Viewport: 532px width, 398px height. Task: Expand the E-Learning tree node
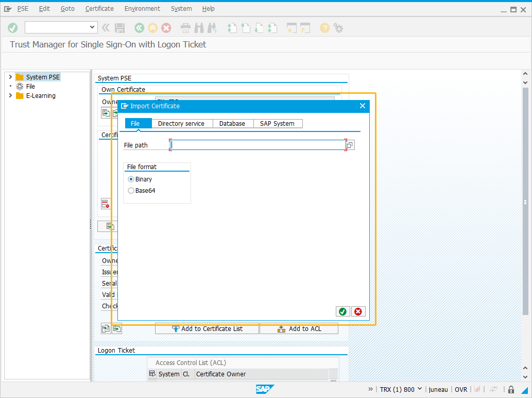10,96
